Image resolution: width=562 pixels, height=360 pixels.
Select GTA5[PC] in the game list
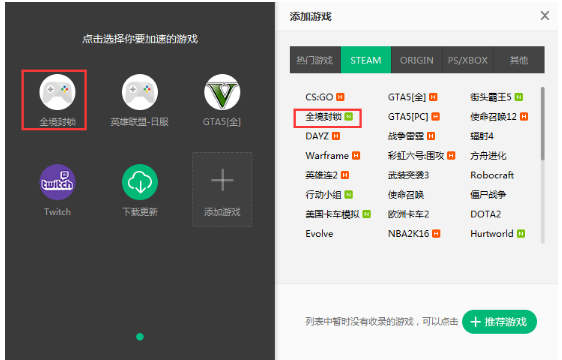[408, 117]
